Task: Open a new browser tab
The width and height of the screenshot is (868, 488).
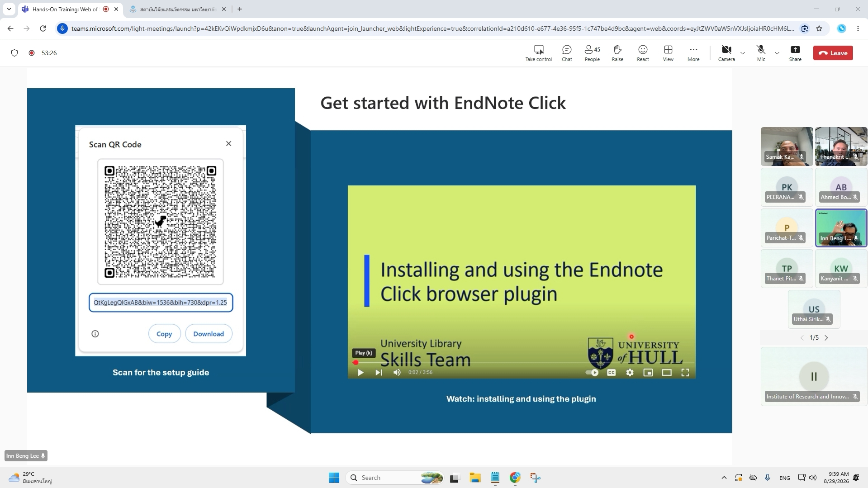Action: pos(240,9)
